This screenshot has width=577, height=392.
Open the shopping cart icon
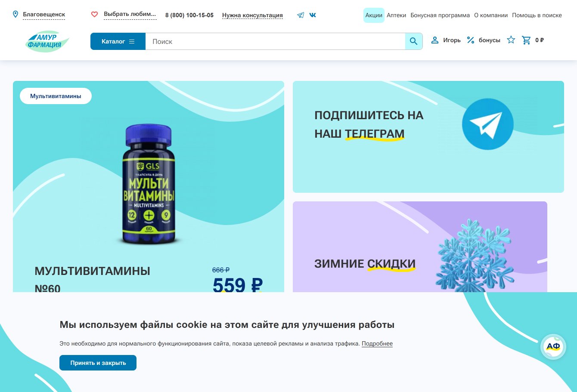coord(526,40)
